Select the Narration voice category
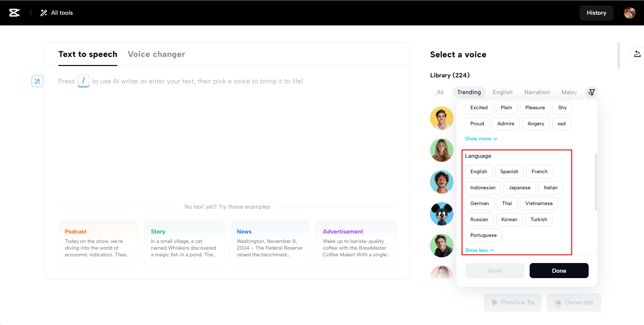Image resolution: width=644 pixels, height=325 pixels. pos(537,92)
